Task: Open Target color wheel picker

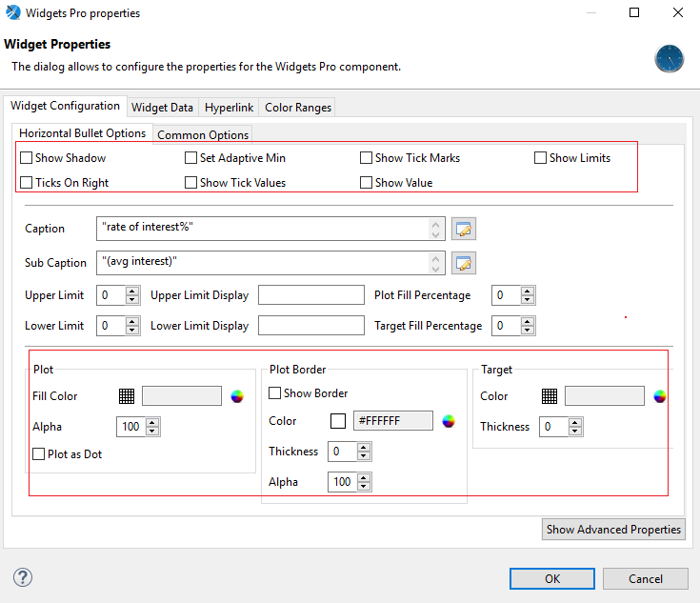Action: (x=659, y=396)
